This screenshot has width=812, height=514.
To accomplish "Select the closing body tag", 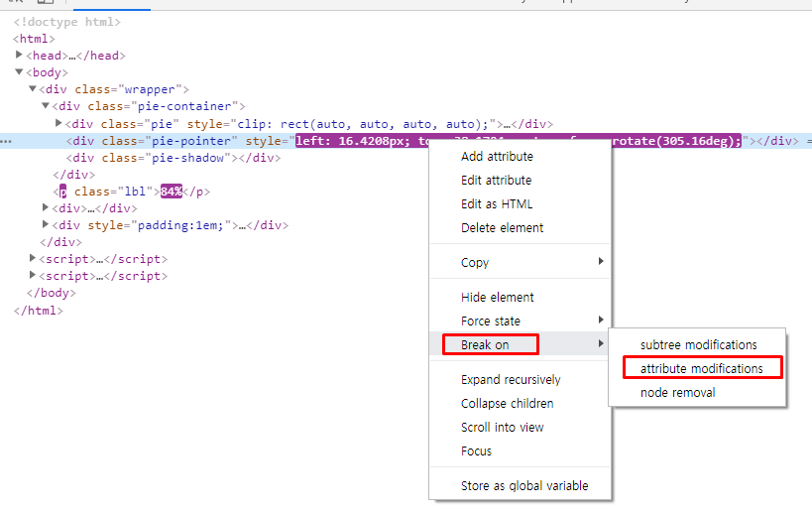I will tap(52, 294).
